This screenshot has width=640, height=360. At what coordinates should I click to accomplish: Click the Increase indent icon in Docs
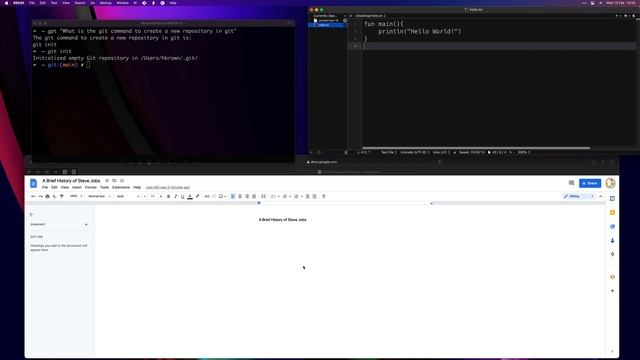(314, 196)
